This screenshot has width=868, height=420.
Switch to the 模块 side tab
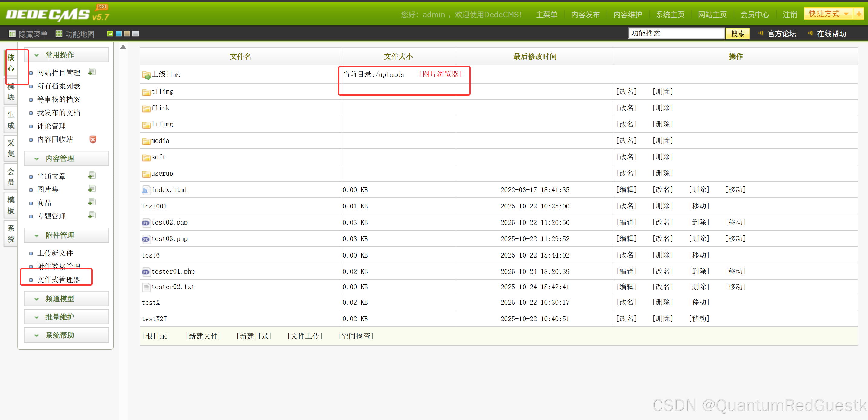pyautogui.click(x=11, y=92)
